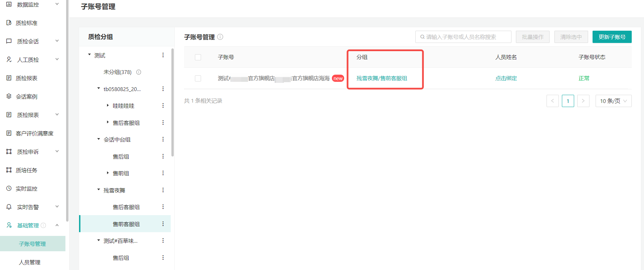Click the 质检标准 document icon
The width and height of the screenshot is (644, 270).
(9, 23)
